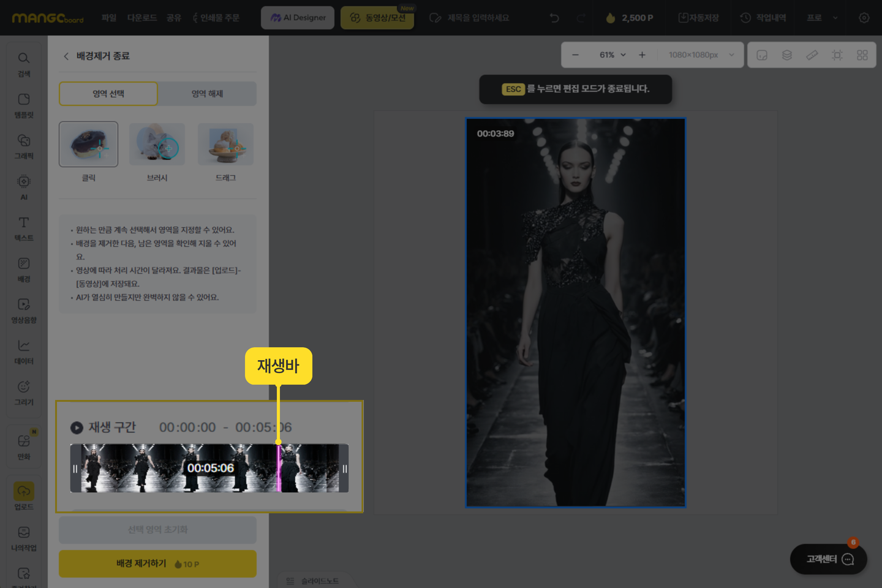Image resolution: width=882 pixels, height=588 pixels.
Task: Play the 재생 구간 preview
Action: (77, 428)
